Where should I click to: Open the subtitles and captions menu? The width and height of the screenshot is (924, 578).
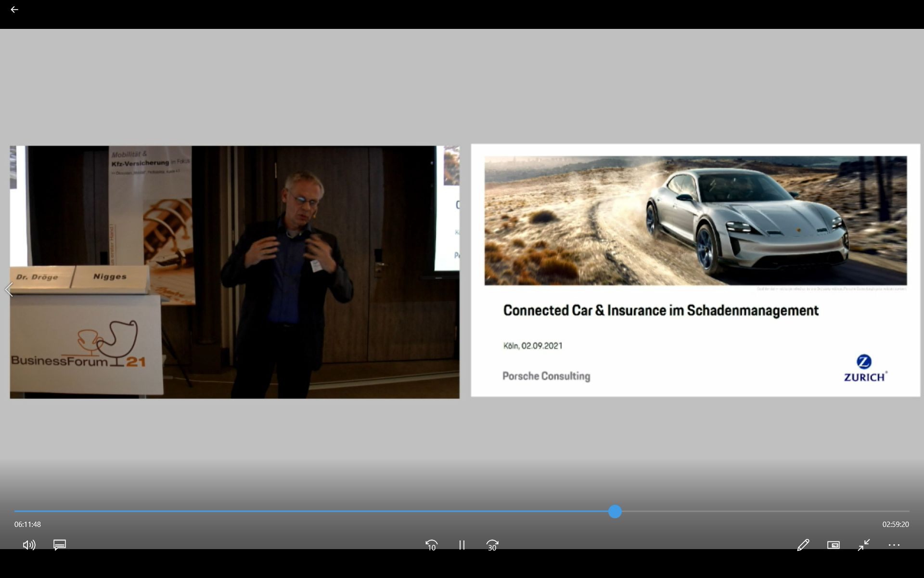click(60, 545)
